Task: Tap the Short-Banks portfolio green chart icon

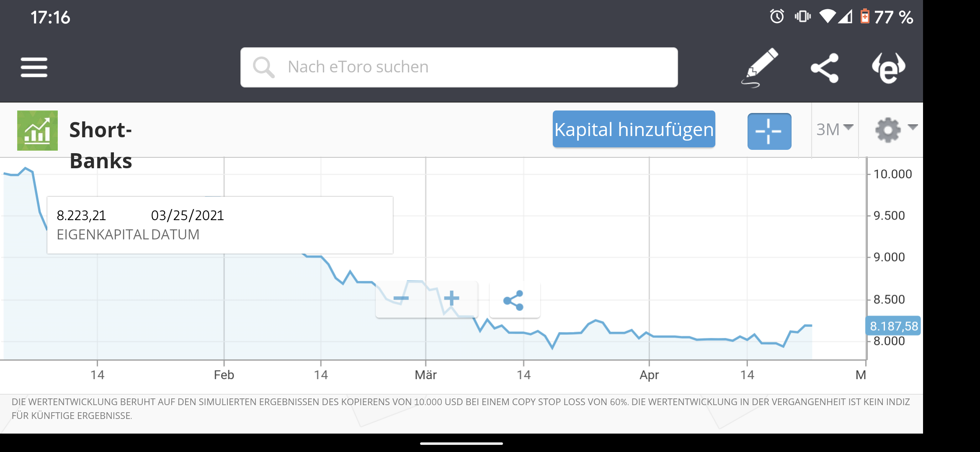Action: 37,131
